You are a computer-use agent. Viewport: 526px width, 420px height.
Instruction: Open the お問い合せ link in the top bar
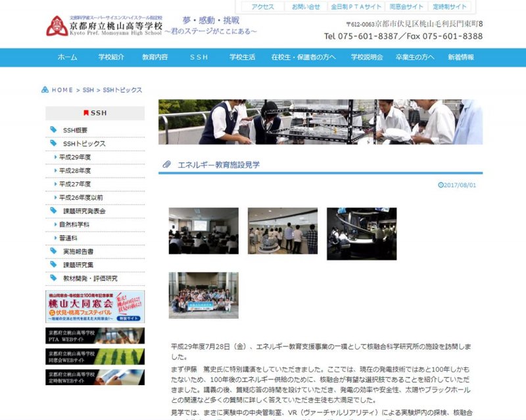[x=306, y=7]
